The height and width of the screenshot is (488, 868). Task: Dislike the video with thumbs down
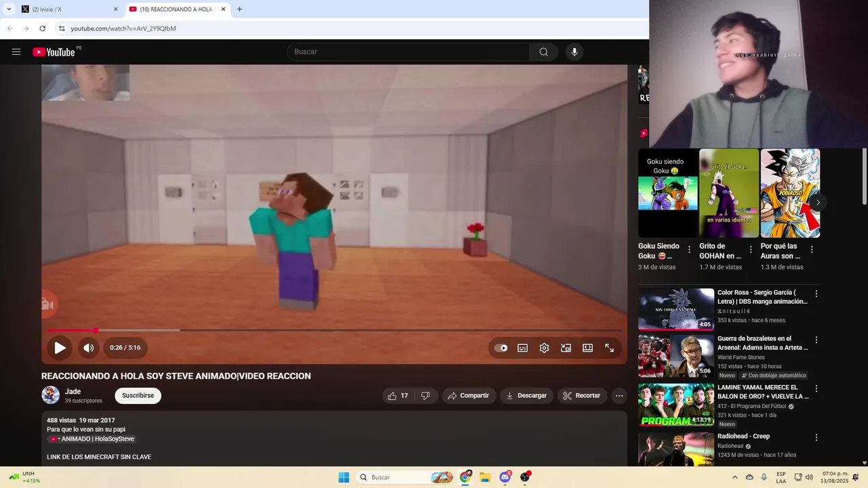426,396
